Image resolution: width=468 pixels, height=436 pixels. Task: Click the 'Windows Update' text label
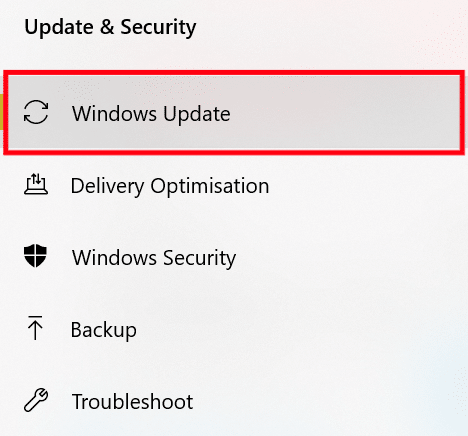(x=151, y=114)
